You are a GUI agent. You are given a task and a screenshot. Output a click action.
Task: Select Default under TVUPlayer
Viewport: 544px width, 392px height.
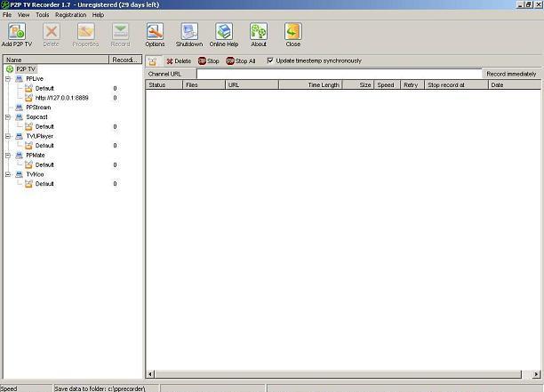pyautogui.click(x=44, y=146)
